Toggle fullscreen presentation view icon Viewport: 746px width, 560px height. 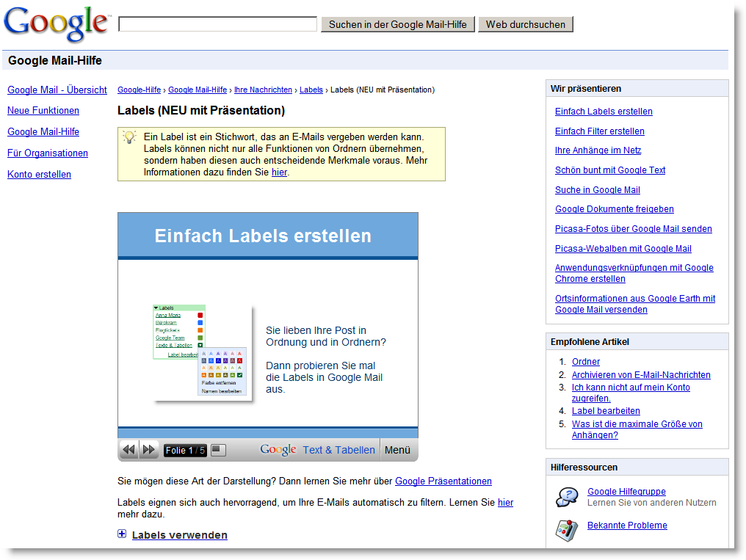218,450
